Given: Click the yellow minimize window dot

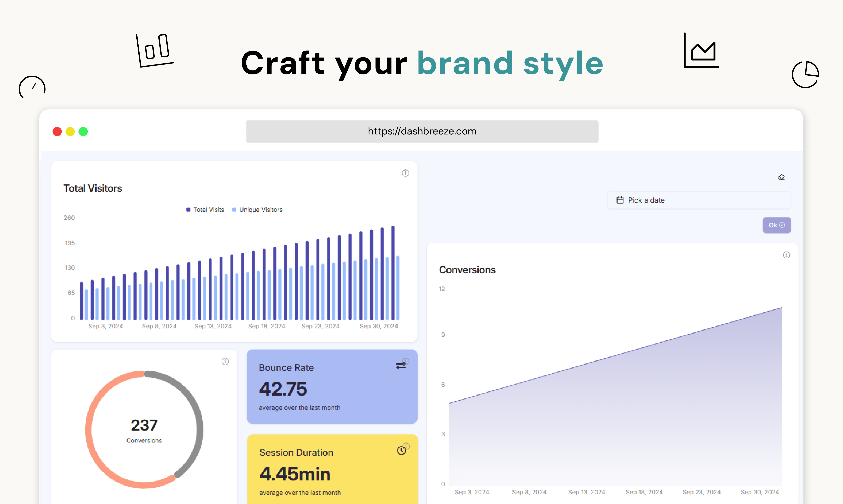Looking at the screenshot, I should click(x=70, y=131).
